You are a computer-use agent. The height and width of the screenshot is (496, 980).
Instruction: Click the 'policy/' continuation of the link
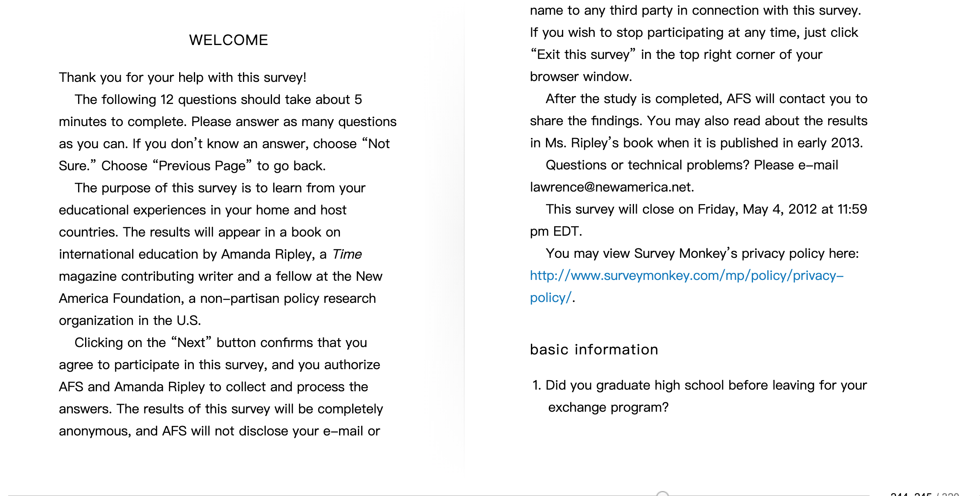tap(551, 298)
